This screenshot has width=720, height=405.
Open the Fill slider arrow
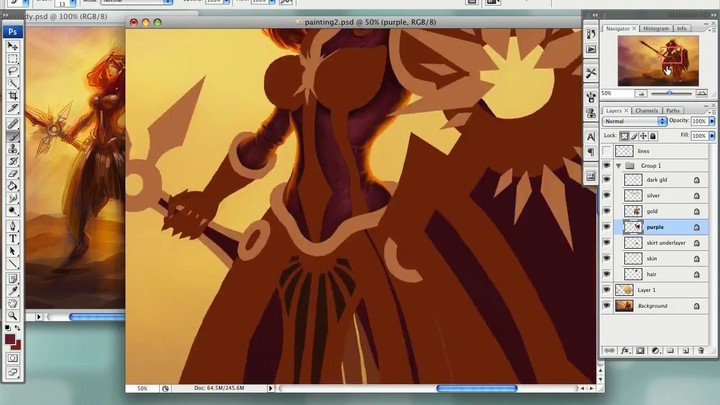click(712, 135)
